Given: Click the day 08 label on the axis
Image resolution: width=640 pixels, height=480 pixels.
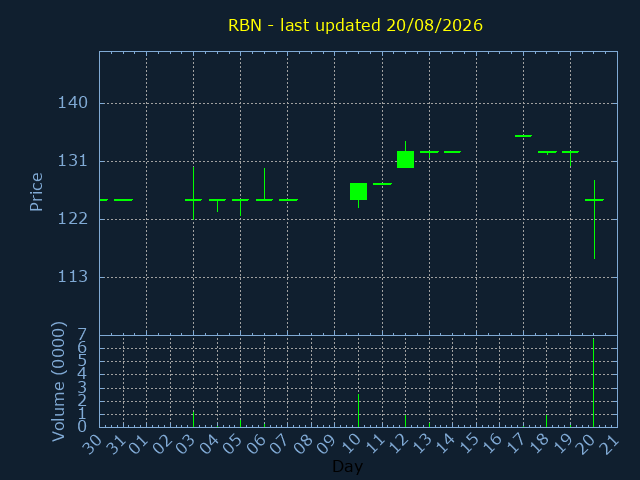Looking at the screenshot, I should pyautogui.click(x=304, y=444).
